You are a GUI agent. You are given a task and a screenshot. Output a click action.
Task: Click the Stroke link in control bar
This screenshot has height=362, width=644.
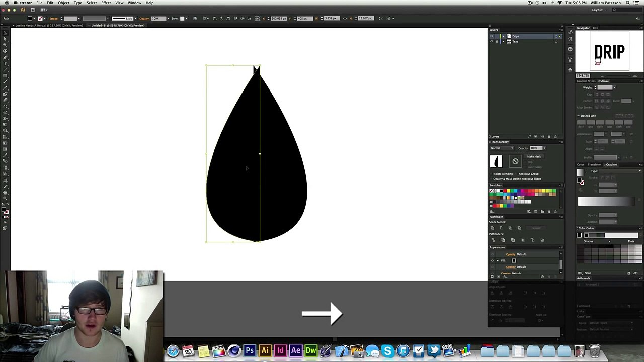[x=53, y=19]
